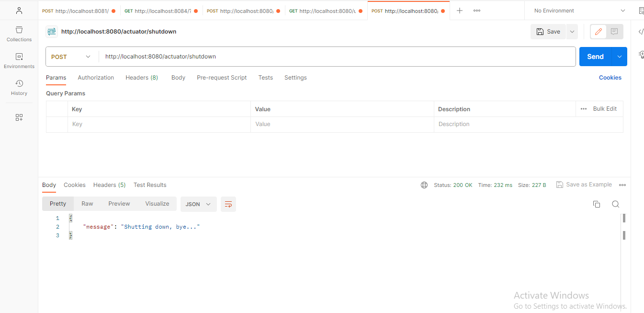Open a new request tab with plus icon
This screenshot has width=644, height=313.
pyautogui.click(x=459, y=10)
